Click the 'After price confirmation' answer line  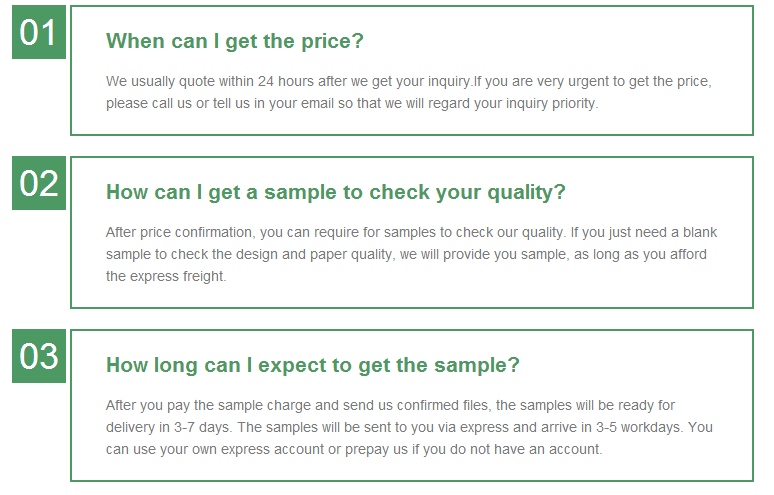click(411, 232)
